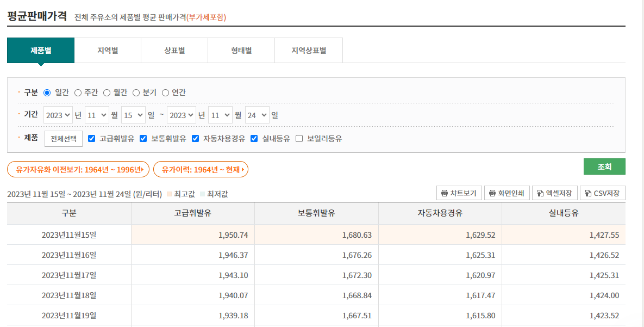Open 유가이력: 1964년 ~ 현재 link
The height and width of the screenshot is (327, 644).
[x=201, y=169]
